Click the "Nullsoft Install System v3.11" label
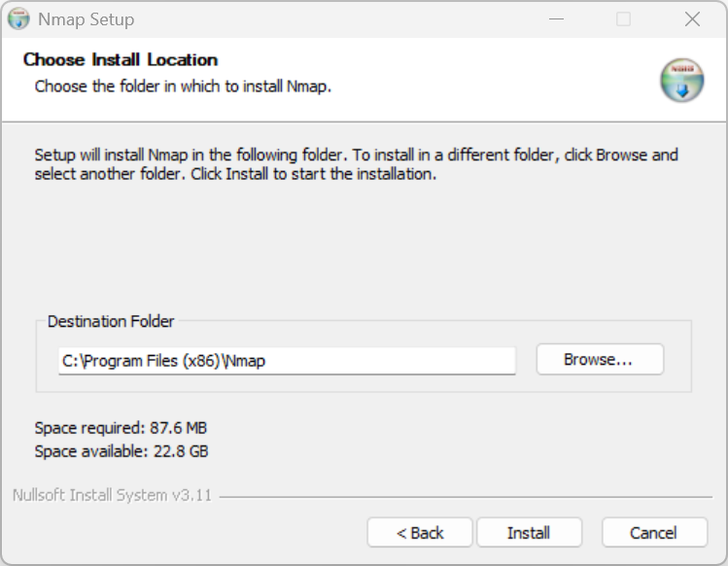728x566 pixels. [x=112, y=495]
